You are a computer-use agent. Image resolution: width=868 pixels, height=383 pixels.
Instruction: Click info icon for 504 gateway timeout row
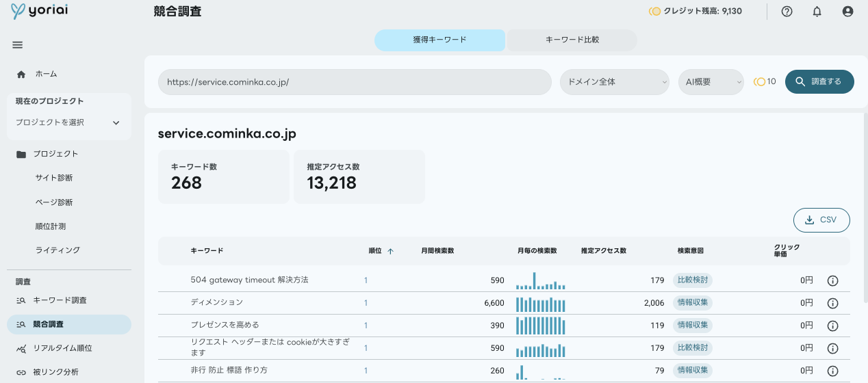pyautogui.click(x=833, y=280)
